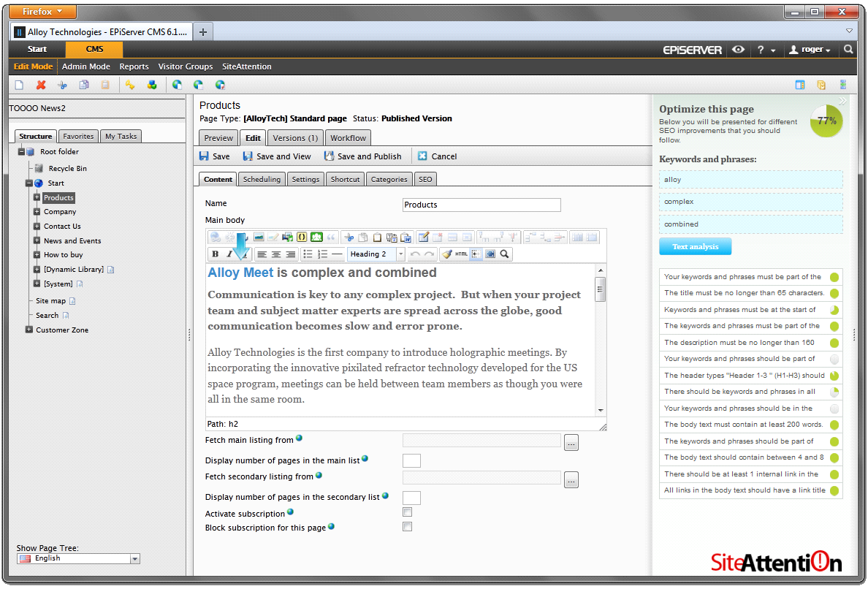Click the magnifier find icon in editor
Screen dimensions: 868x589
[x=505, y=254]
